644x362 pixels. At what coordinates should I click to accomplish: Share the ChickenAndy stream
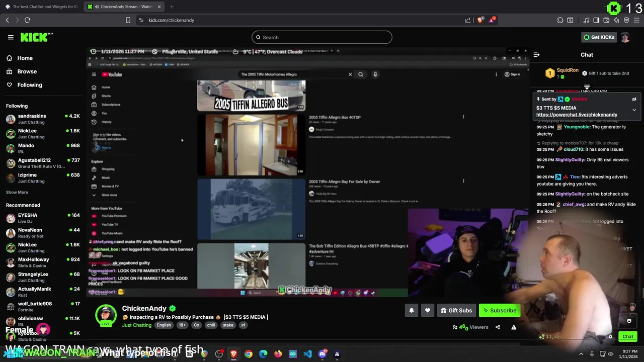pyautogui.click(x=498, y=327)
